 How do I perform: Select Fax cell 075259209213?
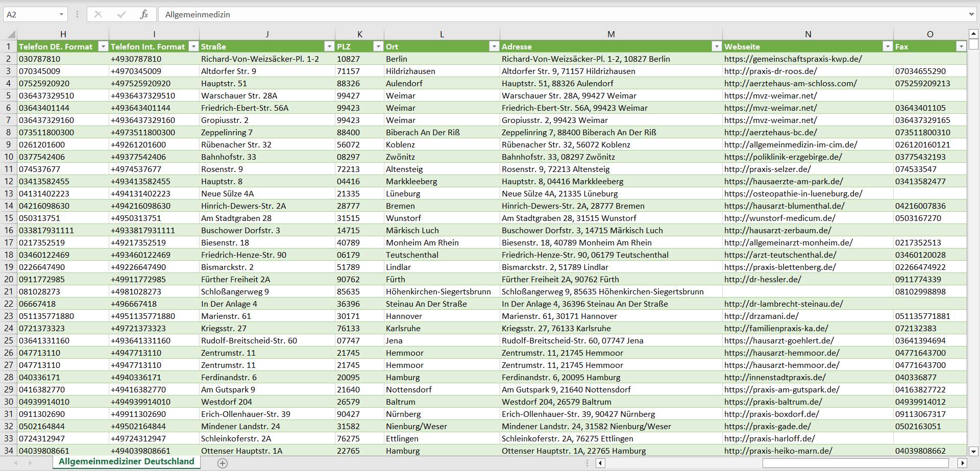(930, 83)
